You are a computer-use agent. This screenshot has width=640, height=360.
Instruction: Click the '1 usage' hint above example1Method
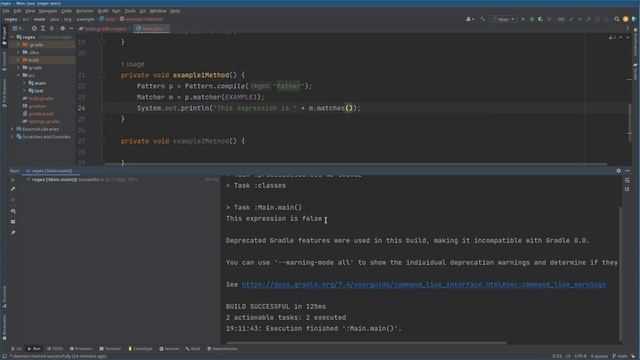click(132, 64)
